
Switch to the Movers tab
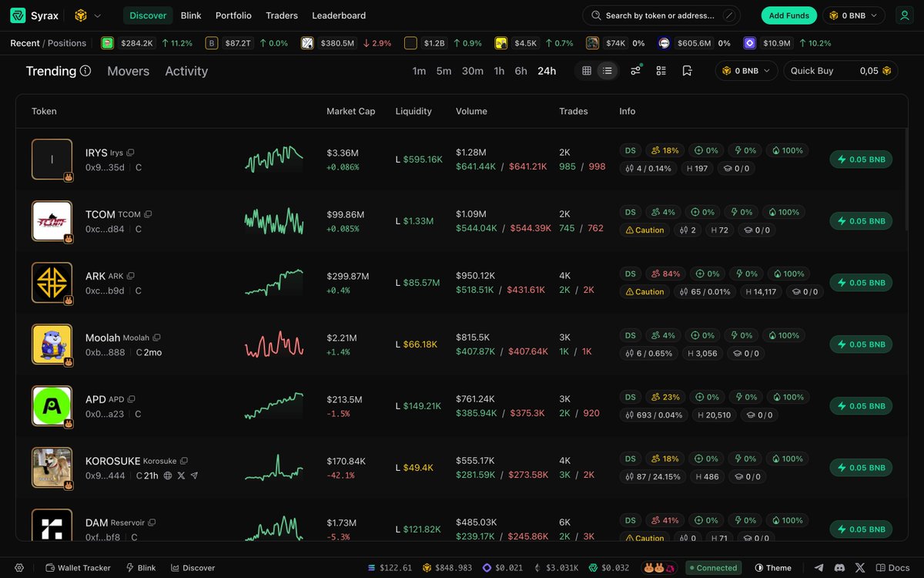(x=127, y=71)
